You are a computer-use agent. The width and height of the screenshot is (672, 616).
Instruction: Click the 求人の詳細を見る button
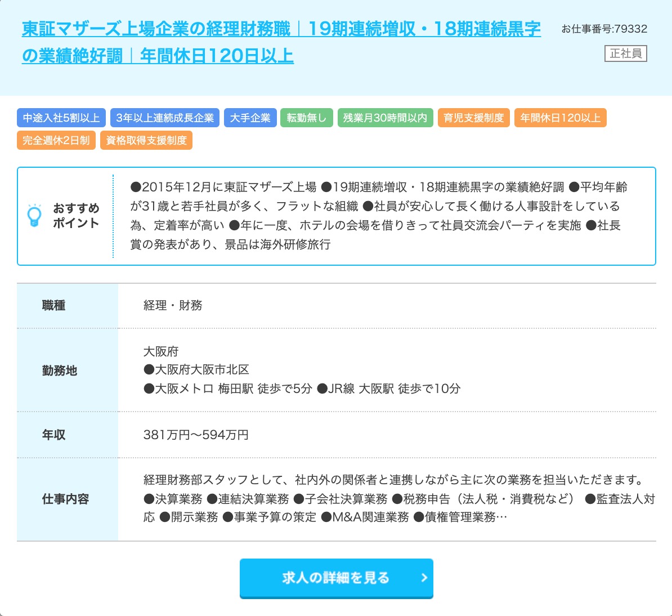[x=336, y=578]
